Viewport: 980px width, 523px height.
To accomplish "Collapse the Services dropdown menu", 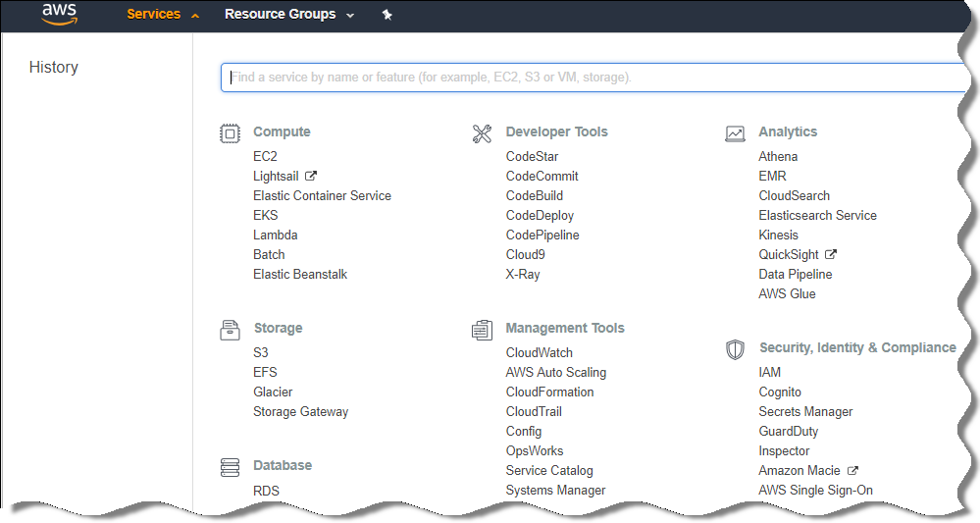I will click(x=163, y=15).
